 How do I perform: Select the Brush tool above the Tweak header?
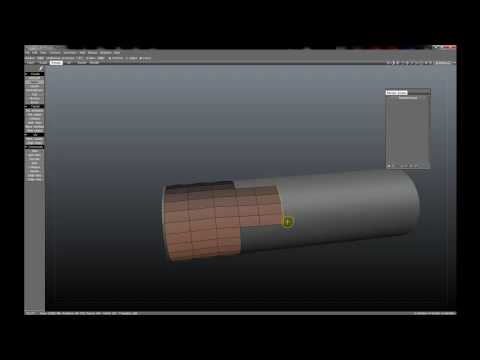coord(35,102)
